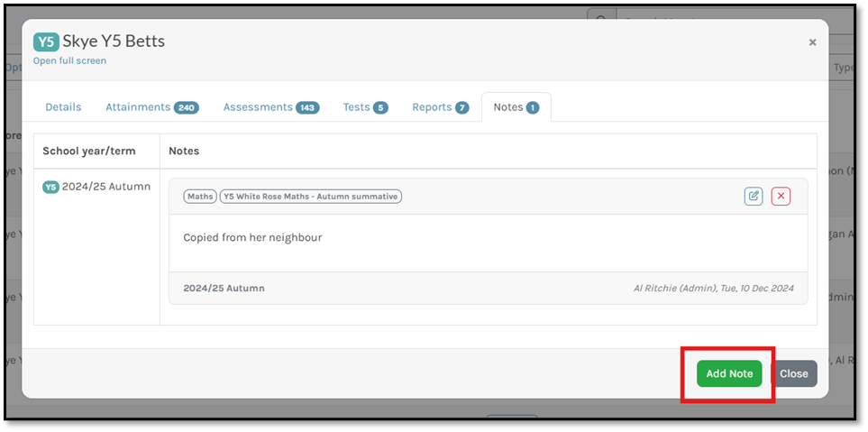Select the Notes tab
868x432 pixels.
coord(516,107)
